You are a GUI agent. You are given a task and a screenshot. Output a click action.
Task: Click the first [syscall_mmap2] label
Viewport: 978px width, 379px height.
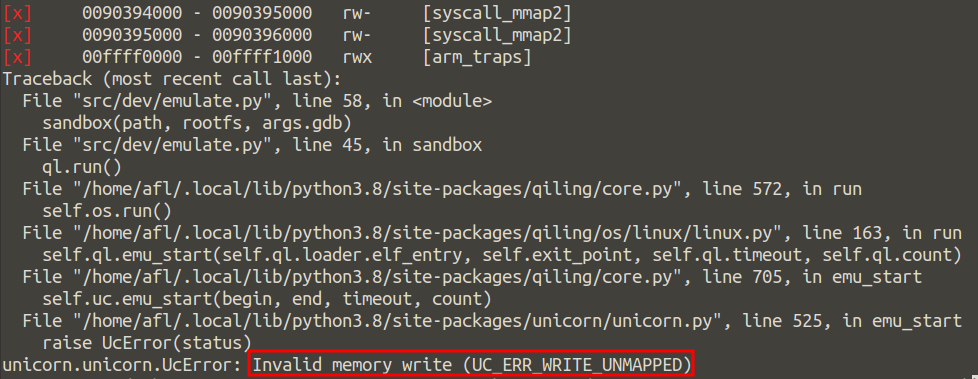point(497,13)
